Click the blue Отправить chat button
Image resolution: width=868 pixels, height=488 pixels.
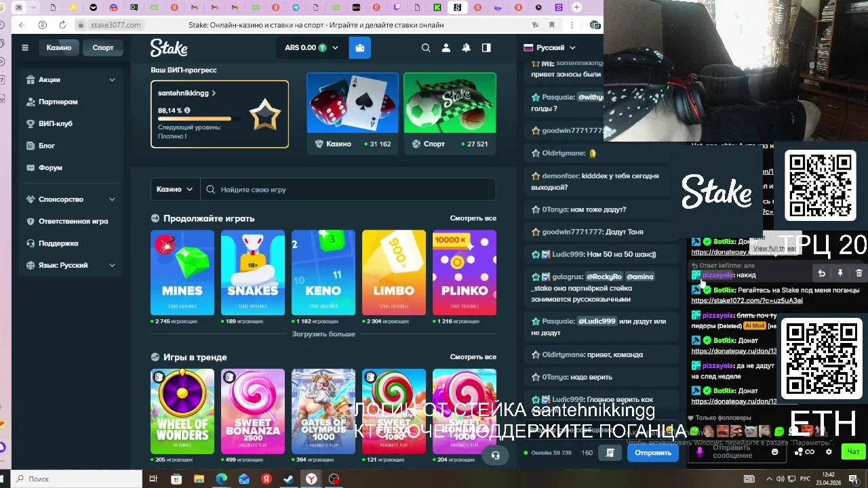coord(653,453)
